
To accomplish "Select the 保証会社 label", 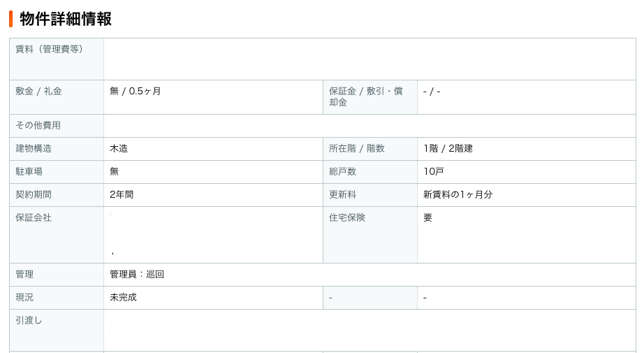I will (x=34, y=217).
